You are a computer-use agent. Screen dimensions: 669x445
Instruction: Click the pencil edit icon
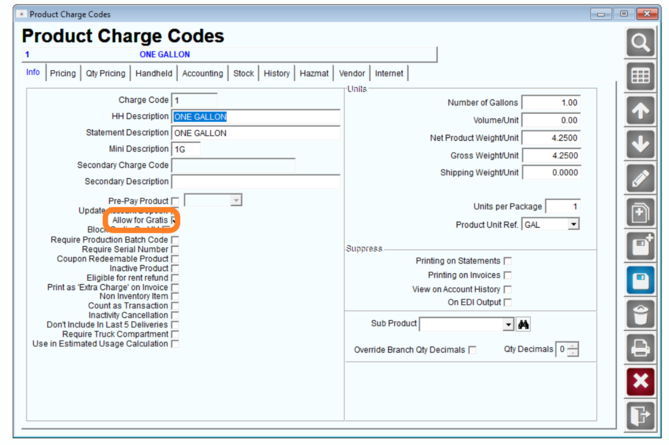click(640, 178)
